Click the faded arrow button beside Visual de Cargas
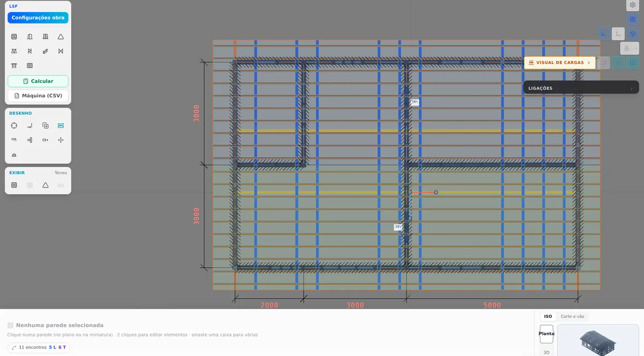The image size is (644, 356). [x=604, y=62]
